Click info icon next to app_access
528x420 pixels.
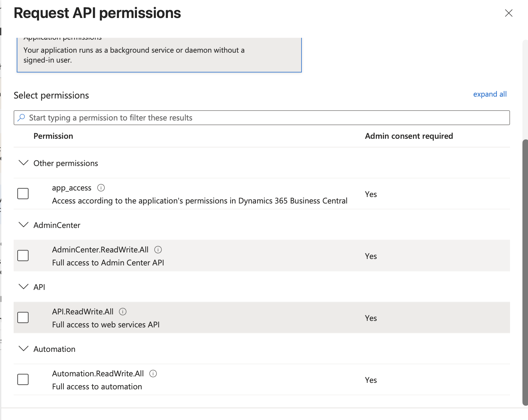(x=101, y=188)
